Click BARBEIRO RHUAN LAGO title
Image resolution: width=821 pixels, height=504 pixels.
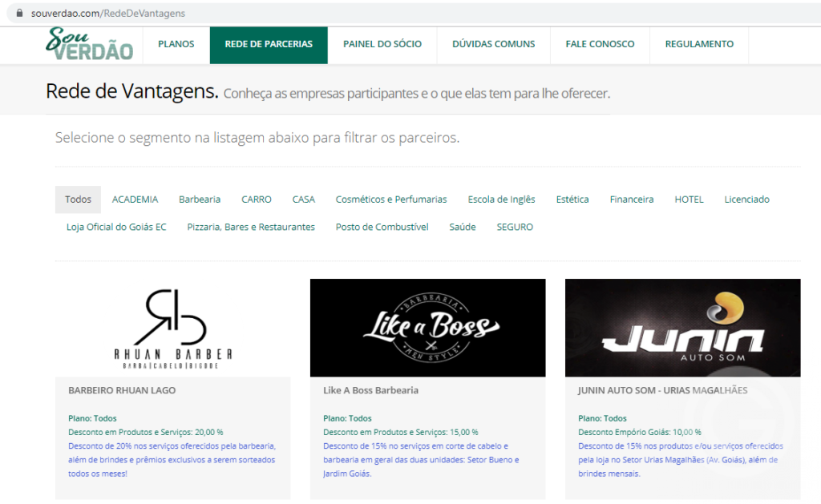tap(122, 390)
